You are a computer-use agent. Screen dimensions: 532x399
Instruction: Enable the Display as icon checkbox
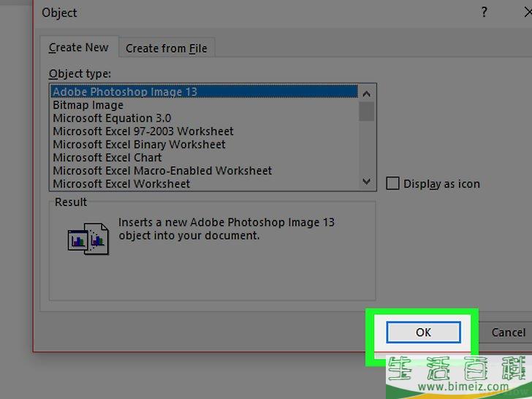(x=393, y=183)
